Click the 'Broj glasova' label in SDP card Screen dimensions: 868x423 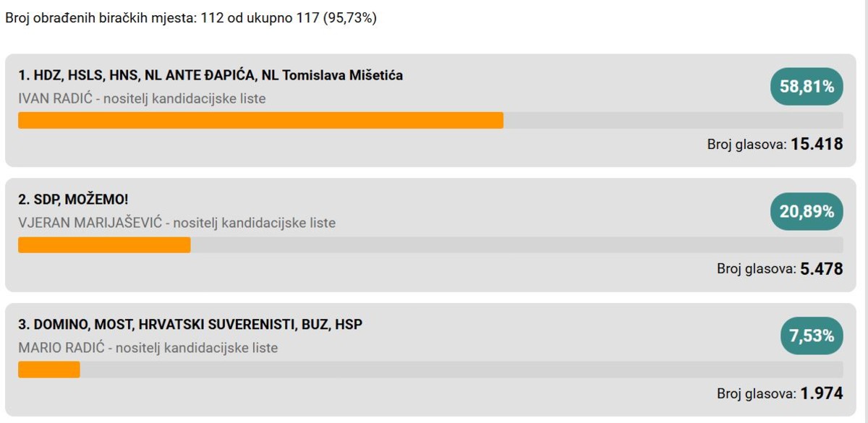tap(757, 270)
